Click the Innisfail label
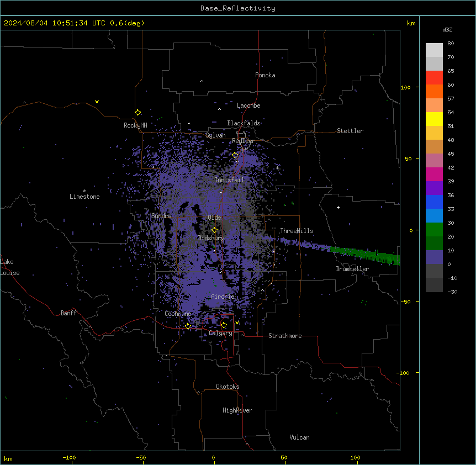The image size is (476, 465). point(230,180)
